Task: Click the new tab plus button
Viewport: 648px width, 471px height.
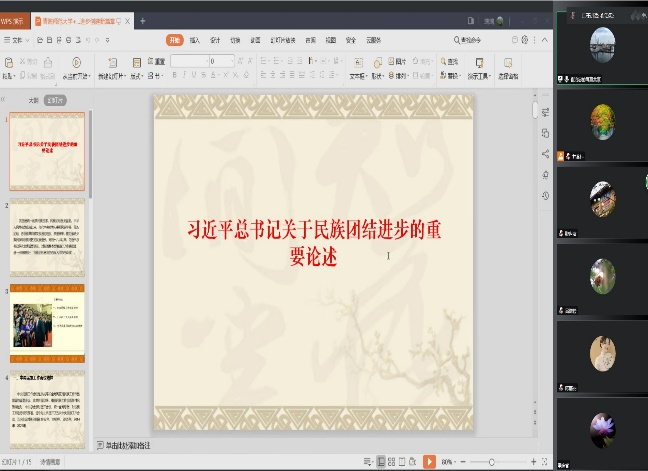Action: (x=142, y=20)
